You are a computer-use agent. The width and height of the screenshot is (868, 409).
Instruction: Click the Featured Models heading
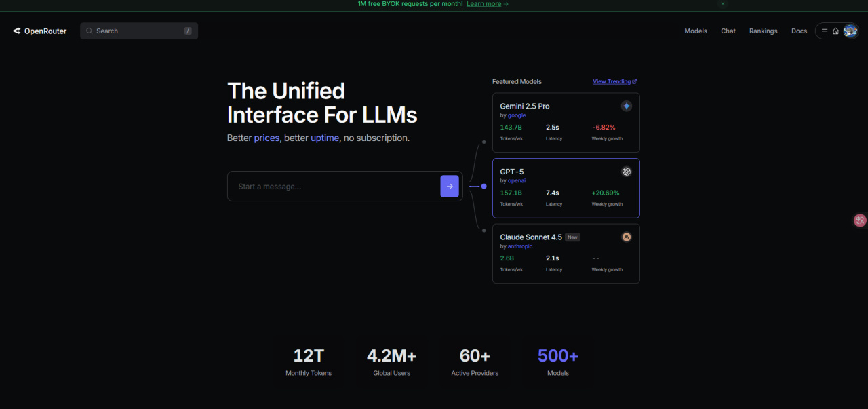(x=517, y=81)
